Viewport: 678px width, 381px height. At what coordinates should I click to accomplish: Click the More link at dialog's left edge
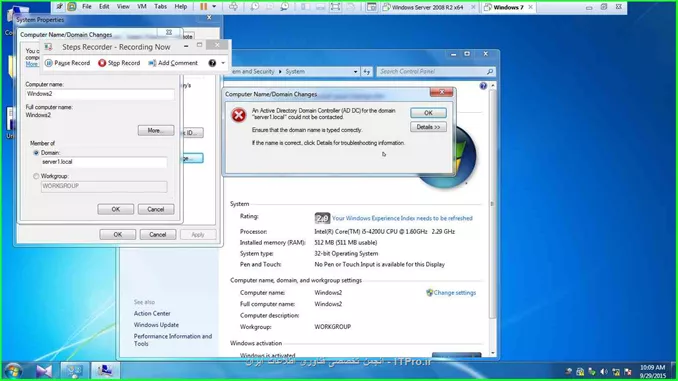click(32, 64)
